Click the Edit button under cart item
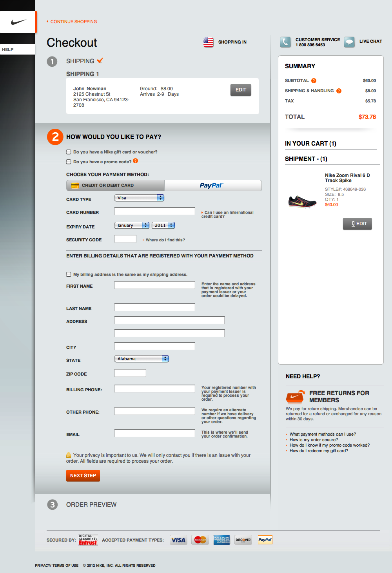Viewport: 392px width, 573px height. pos(358,224)
